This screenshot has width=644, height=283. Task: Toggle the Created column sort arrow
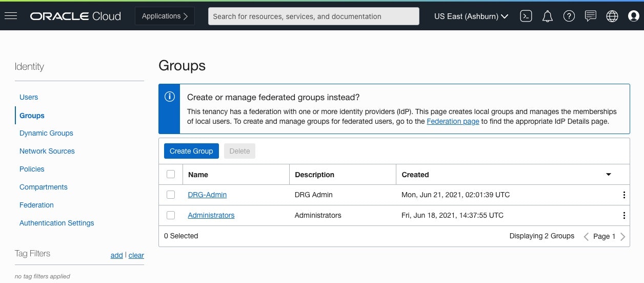[609, 175]
